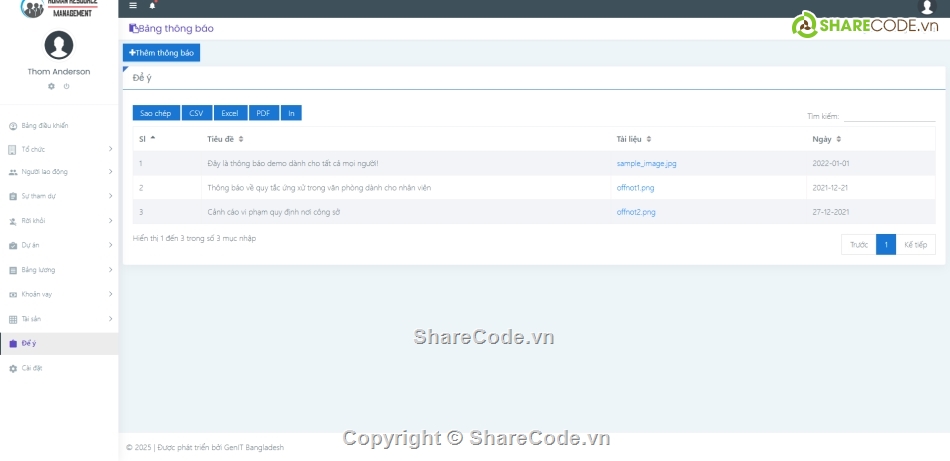Click Thom Anderson profile picture
The image size is (950, 461).
point(59,45)
